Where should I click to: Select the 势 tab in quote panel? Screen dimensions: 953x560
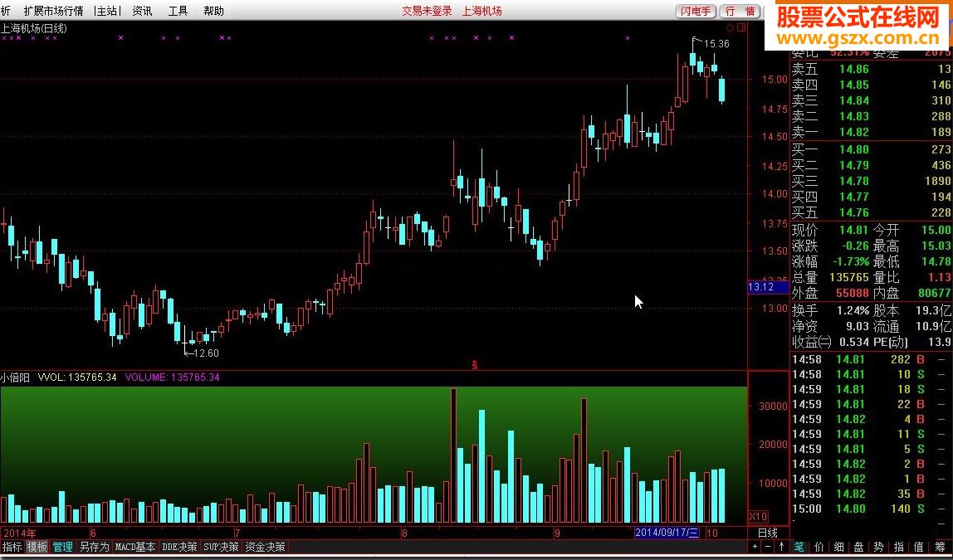click(x=879, y=548)
